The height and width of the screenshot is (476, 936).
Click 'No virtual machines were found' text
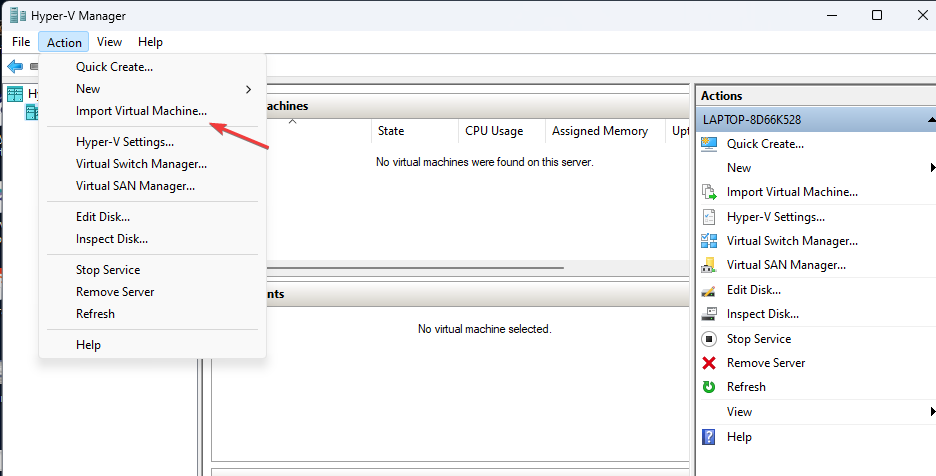tap(485, 162)
